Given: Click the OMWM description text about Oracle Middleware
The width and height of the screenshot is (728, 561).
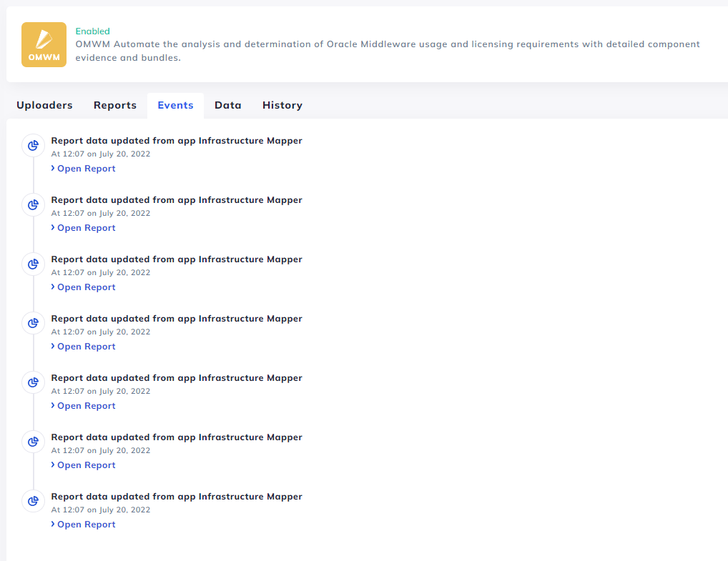Looking at the screenshot, I should pos(388,51).
